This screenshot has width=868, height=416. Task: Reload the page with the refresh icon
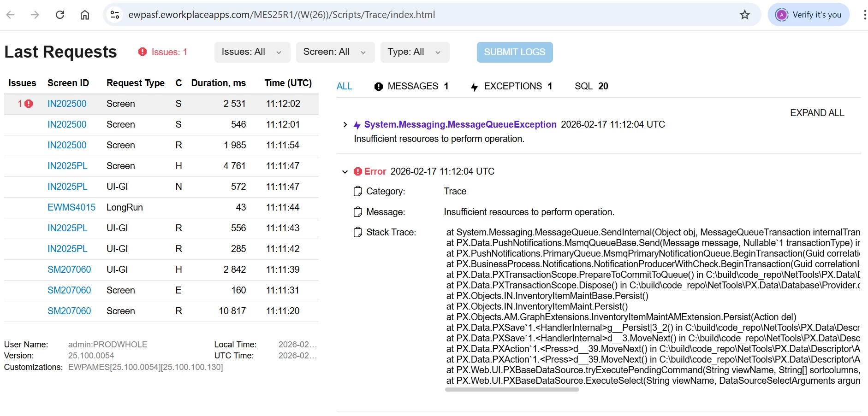(x=60, y=15)
